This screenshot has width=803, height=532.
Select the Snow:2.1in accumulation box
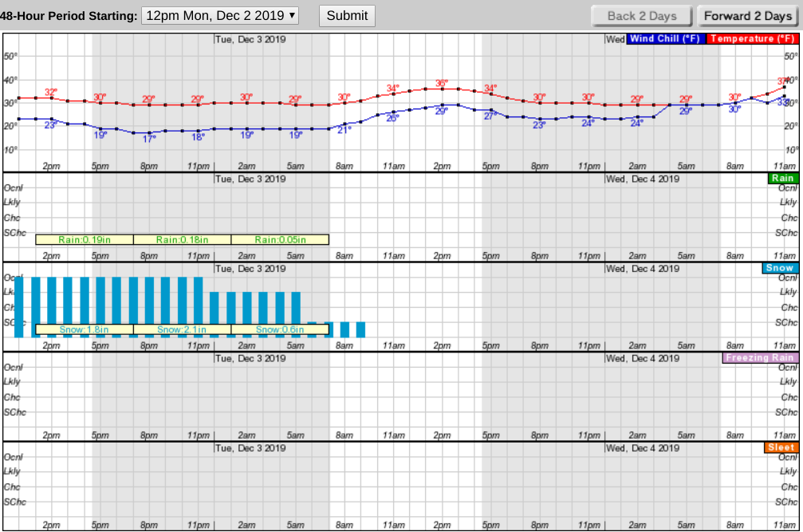coord(182,329)
